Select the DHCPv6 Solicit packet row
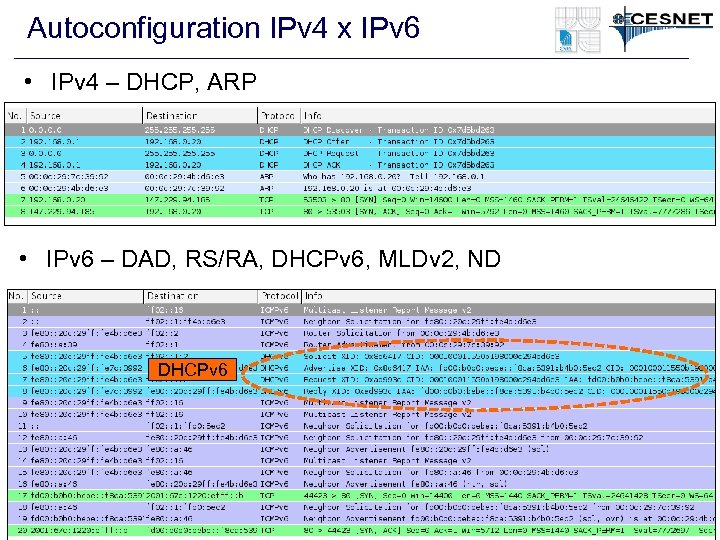This screenshot has width=720, height=540. tap(361, 356)
